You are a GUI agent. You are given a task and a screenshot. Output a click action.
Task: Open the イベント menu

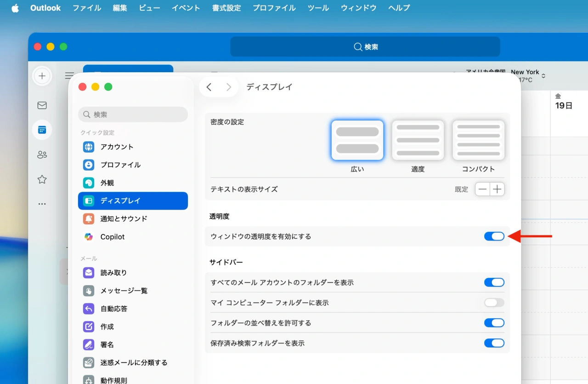pos(186,8)
